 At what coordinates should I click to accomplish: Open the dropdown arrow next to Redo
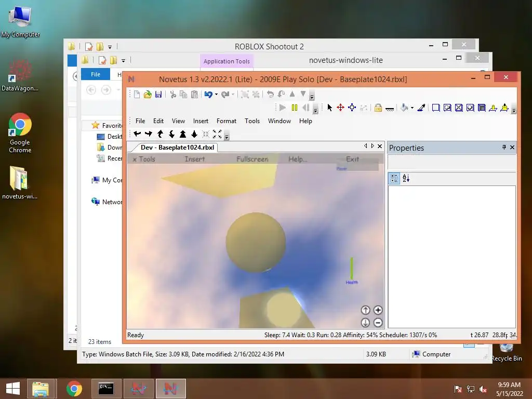pos(233,95)
